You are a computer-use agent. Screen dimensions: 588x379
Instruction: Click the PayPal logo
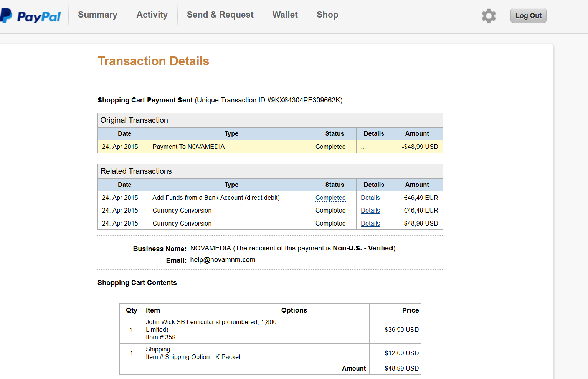tap(30, 16)
